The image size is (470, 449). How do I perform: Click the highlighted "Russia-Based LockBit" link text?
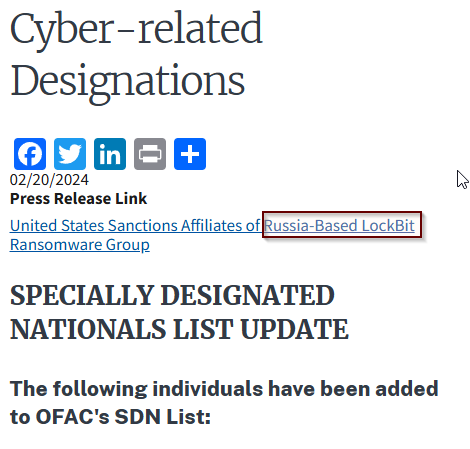(x=339, y=226)
